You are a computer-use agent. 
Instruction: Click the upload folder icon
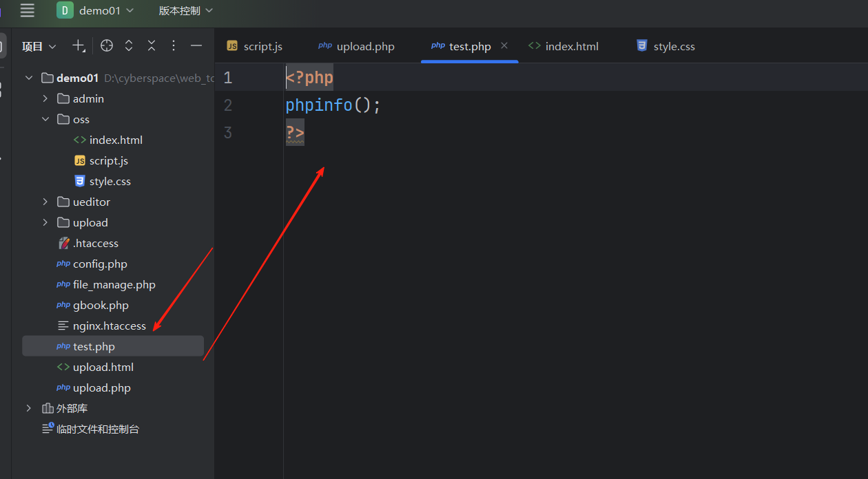tap(63, 222)
